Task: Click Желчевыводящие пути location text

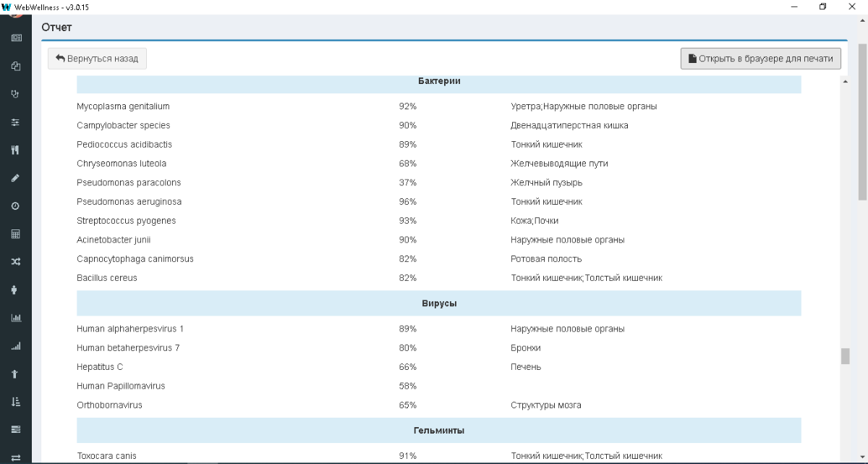Action: (559, 164)
